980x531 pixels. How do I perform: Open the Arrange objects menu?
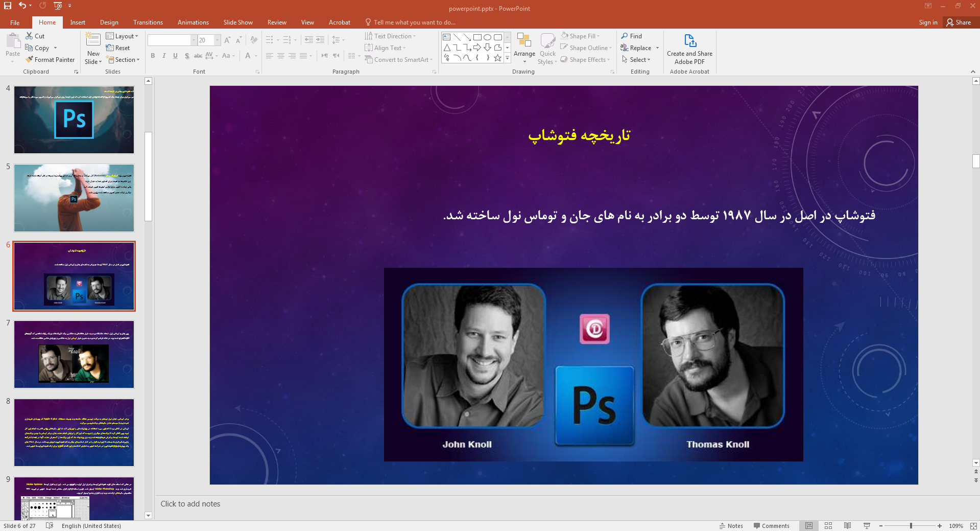click(524, 49)
